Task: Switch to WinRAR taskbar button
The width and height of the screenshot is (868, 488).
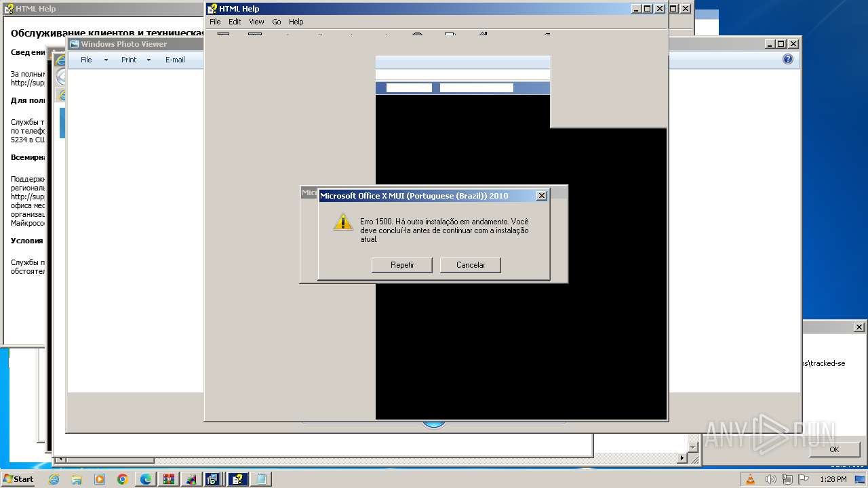Action: pyautogui.click(x=169, y=479)
